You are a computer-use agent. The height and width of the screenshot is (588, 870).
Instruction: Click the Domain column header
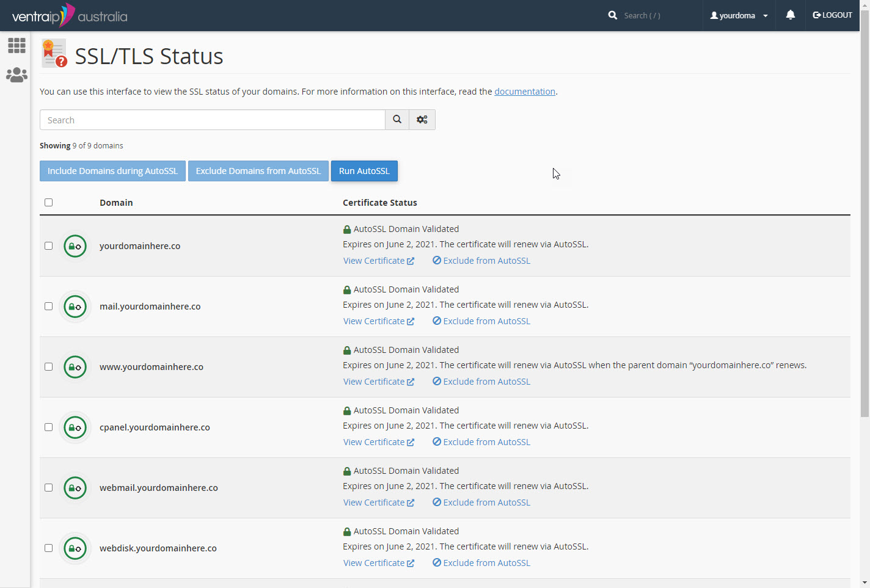[x=116, y=203]
